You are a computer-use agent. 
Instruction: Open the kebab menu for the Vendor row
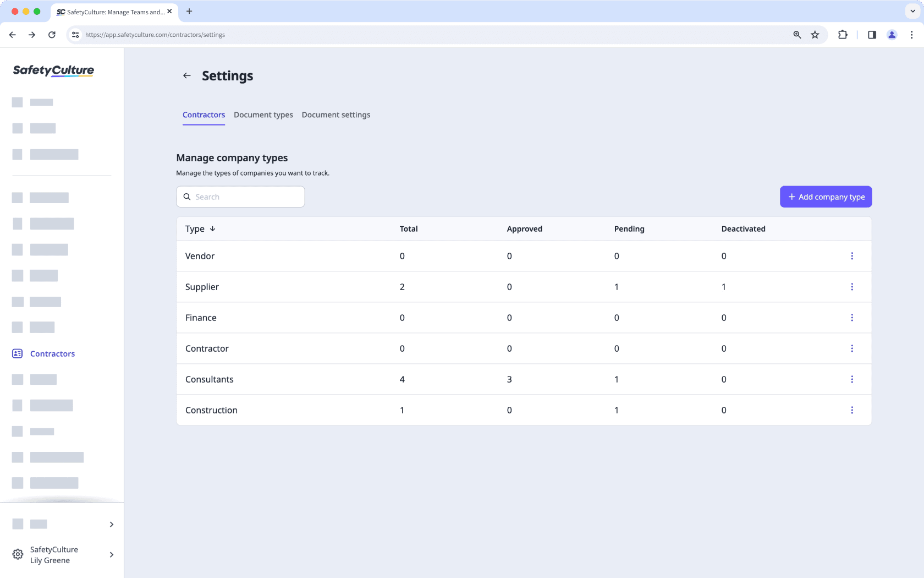coord(853,256)
